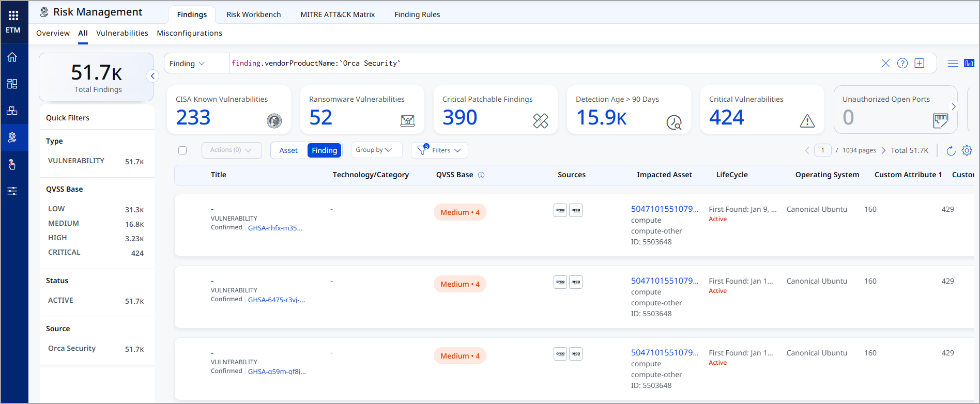
Task: Expand the Finding search type dropdown
Action: pos(188,64)
